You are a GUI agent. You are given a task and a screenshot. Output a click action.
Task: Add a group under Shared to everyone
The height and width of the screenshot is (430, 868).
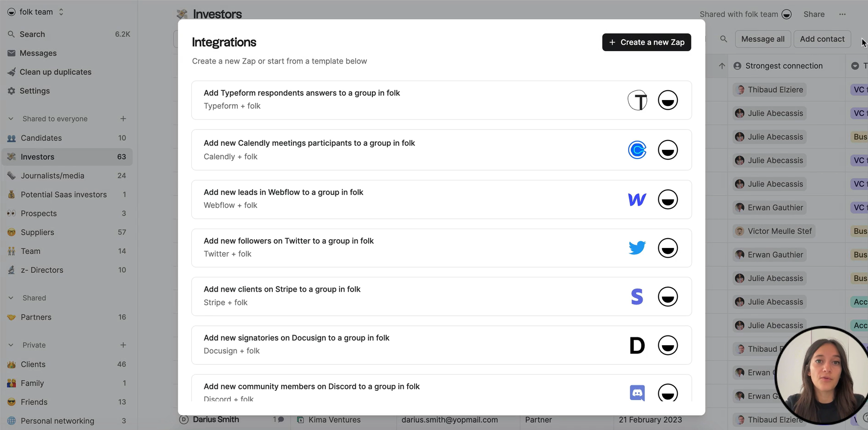coord(123,119)
